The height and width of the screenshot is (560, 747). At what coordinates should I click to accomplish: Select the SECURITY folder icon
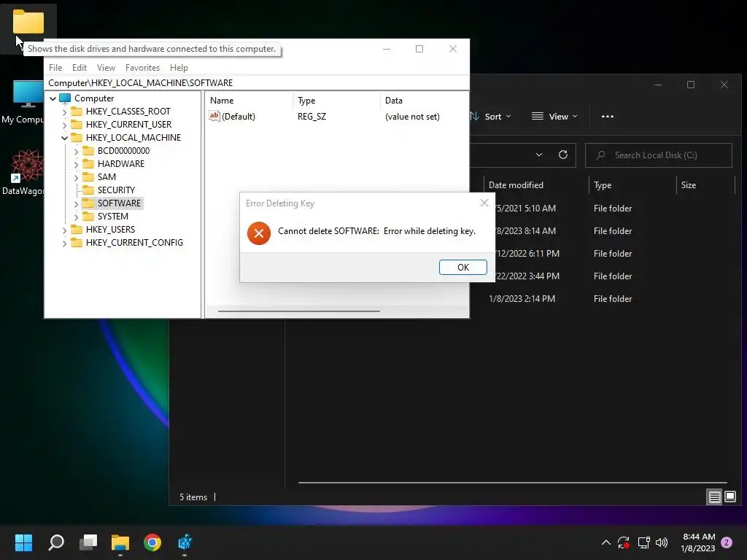click(88, 190)
